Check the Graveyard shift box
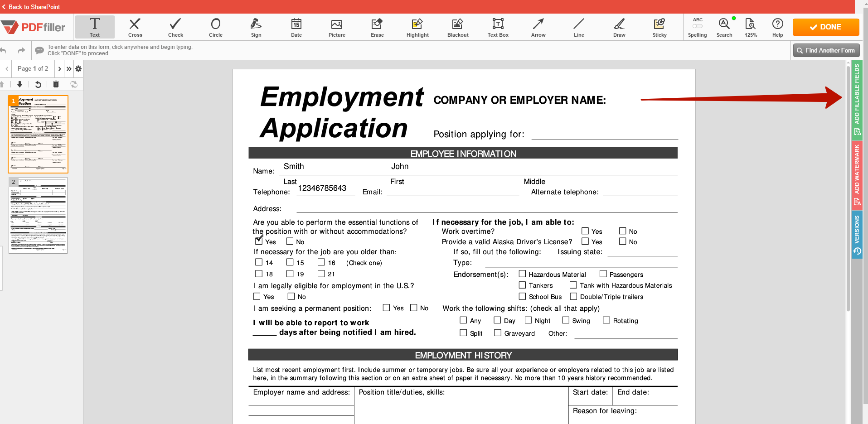The height and width of the screenshot is (424, 868). (498, 332)
